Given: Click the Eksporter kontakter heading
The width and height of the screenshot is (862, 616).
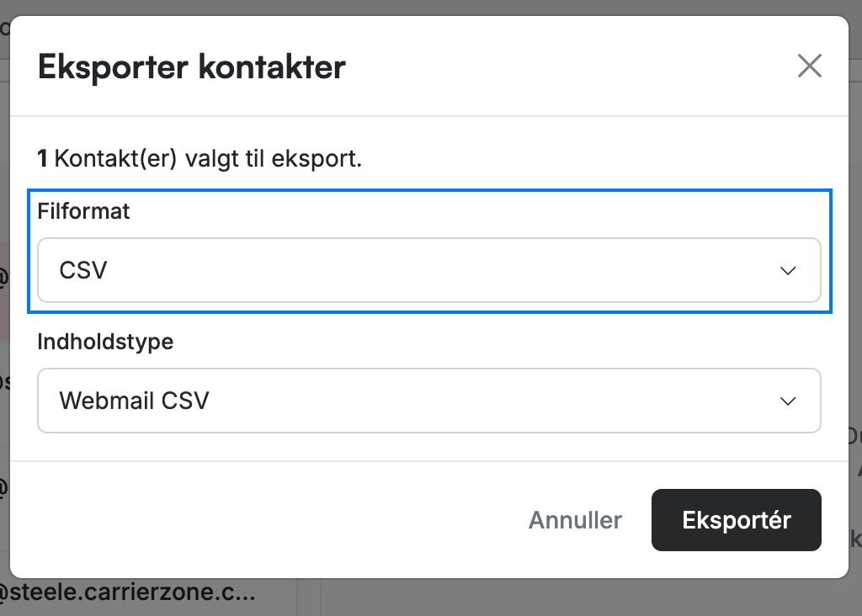Looking at the screenshot, I should pyautogui.click(x=192, y=67).
